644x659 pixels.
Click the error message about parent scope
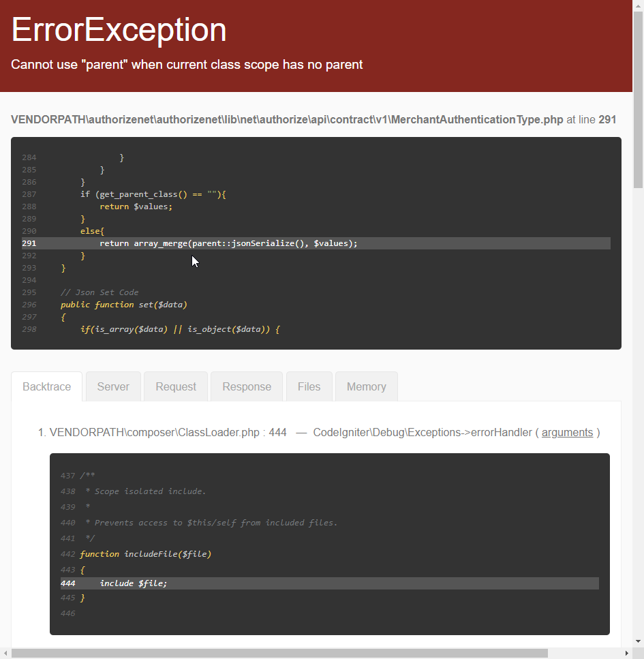[x=187, y=65]
